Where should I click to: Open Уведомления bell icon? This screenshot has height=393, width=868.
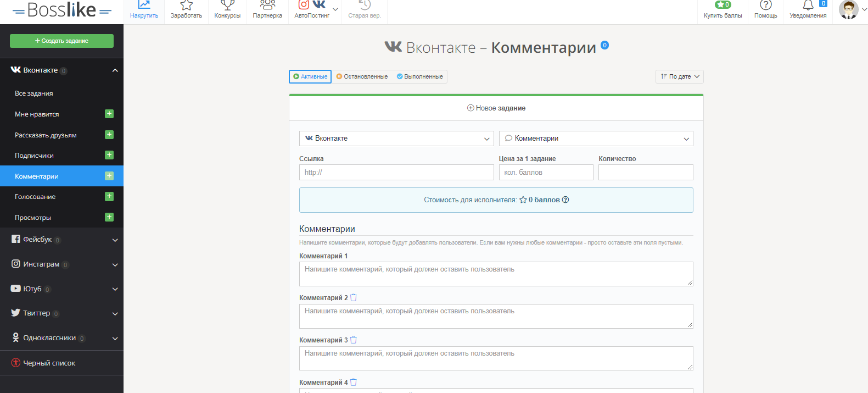click(808, 5)
